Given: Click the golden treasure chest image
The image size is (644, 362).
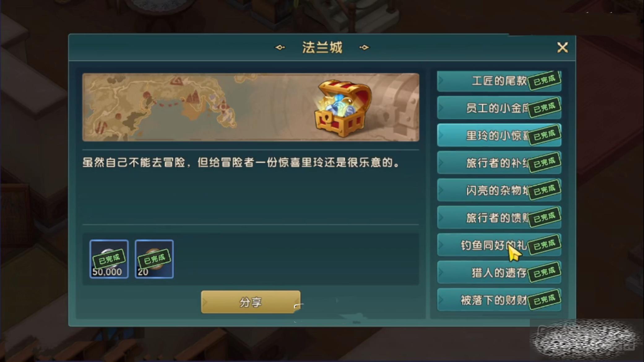Looking at the screenshot, I should pos(343,108).
